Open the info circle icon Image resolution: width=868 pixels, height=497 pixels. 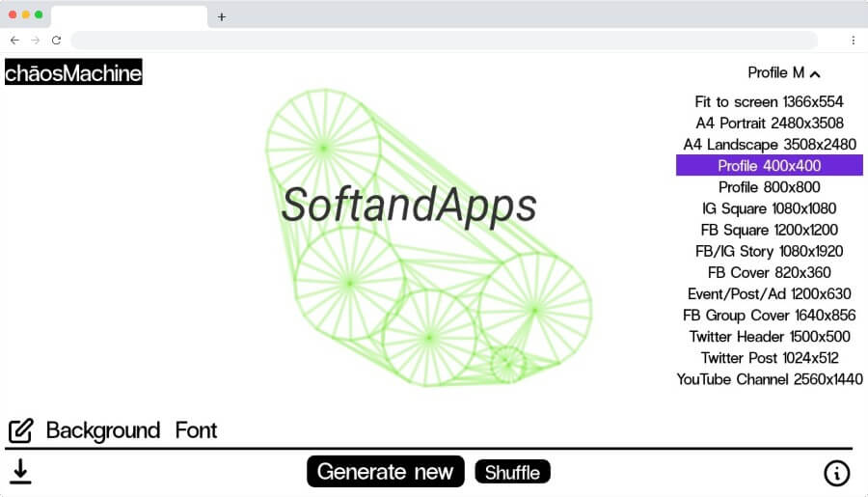click(836, 473)
